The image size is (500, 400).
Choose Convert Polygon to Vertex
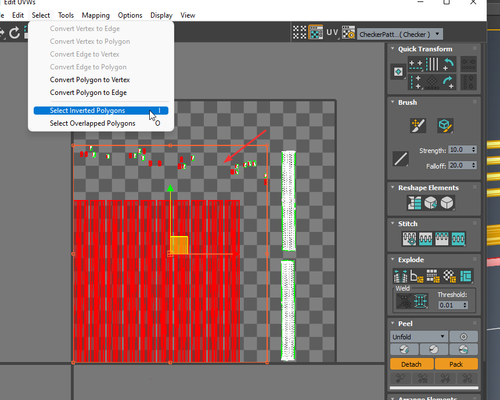pyautogui.click(x=101, y=80)
